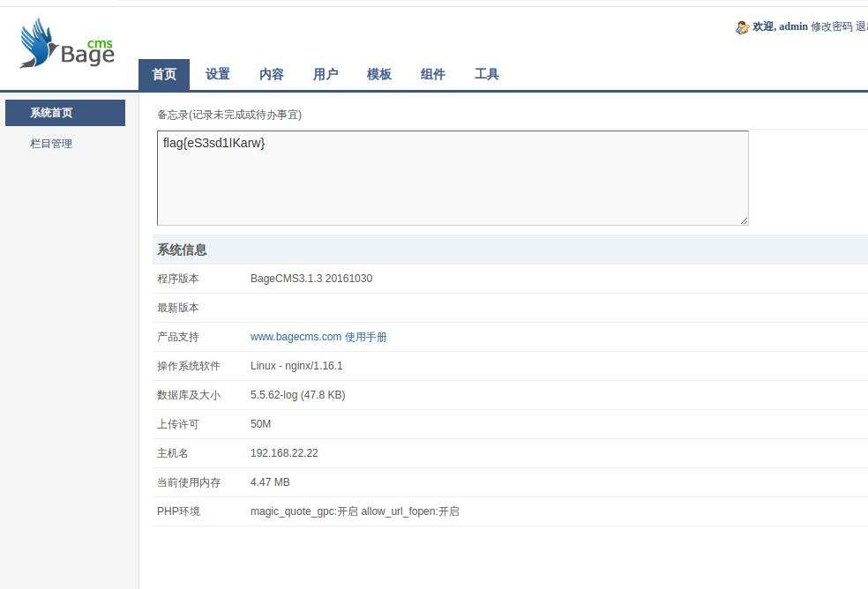Click the 5.5.62-log (47.8 KB) value
The width and height of the screenshot is (868, 589).
[298, 395]
